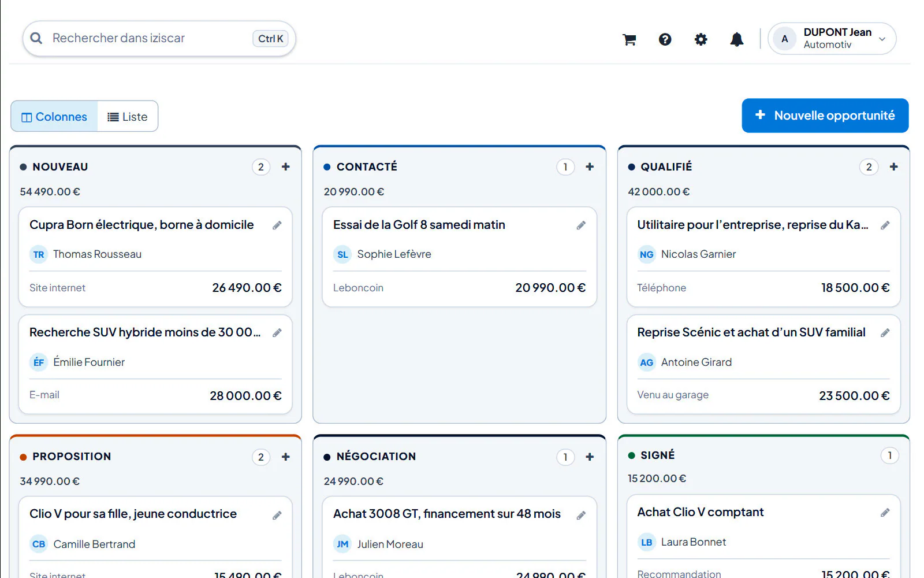Edit the Cupra Born électrique card
This screenshot has height=578, width=924.
(277, 225)
